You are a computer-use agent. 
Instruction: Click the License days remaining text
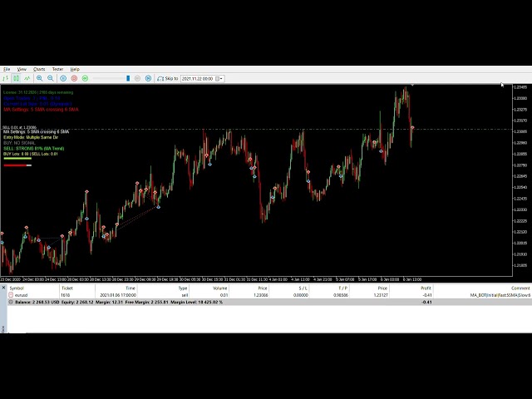click(x=38, y=92)
